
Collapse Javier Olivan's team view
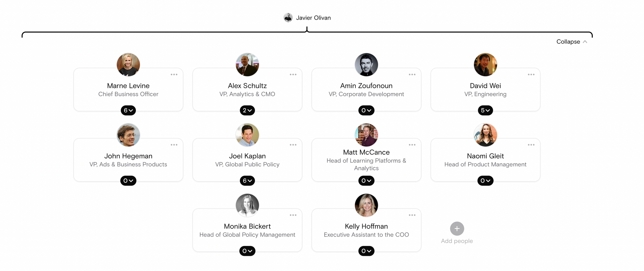[x=572, y=42]
